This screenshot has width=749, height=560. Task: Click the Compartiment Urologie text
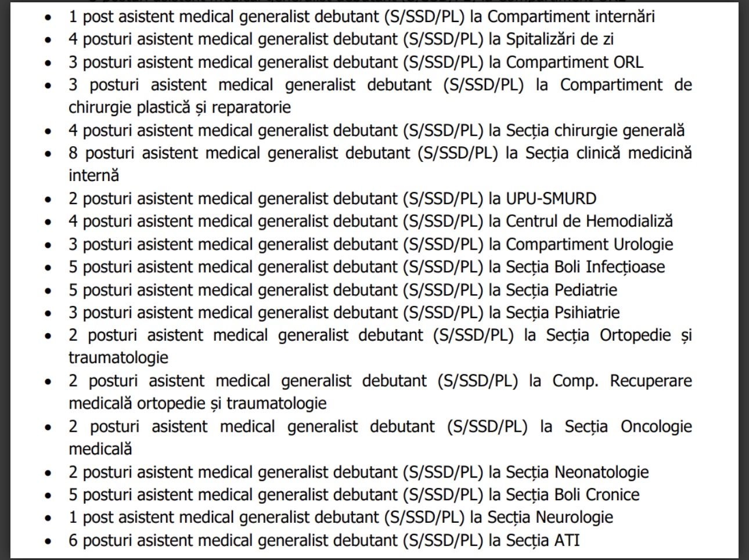click(589, 244)
